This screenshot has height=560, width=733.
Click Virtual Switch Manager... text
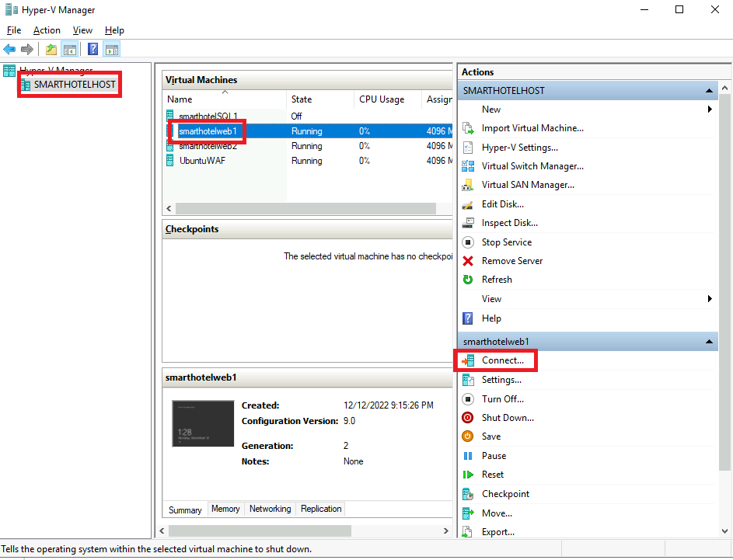[x=532, y=166]
